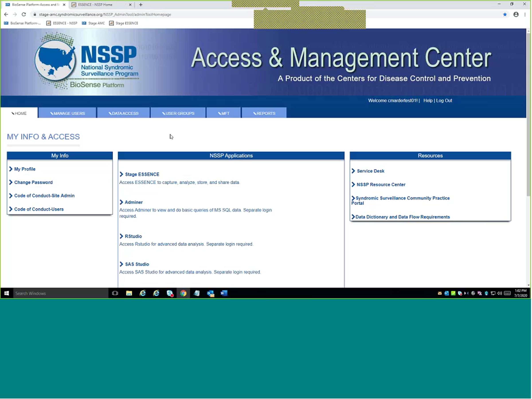This screenshot has height=399, width=532.
Task: Open the Service Desk resource link
Action: [371, 171]
